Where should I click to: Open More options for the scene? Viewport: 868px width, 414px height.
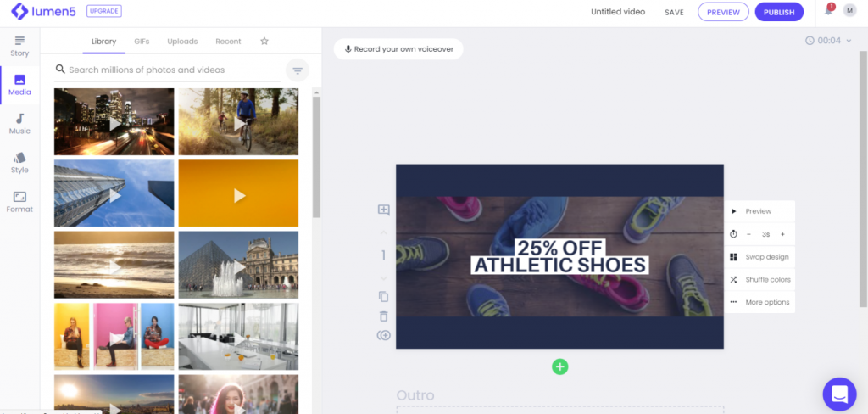(759, 302)
